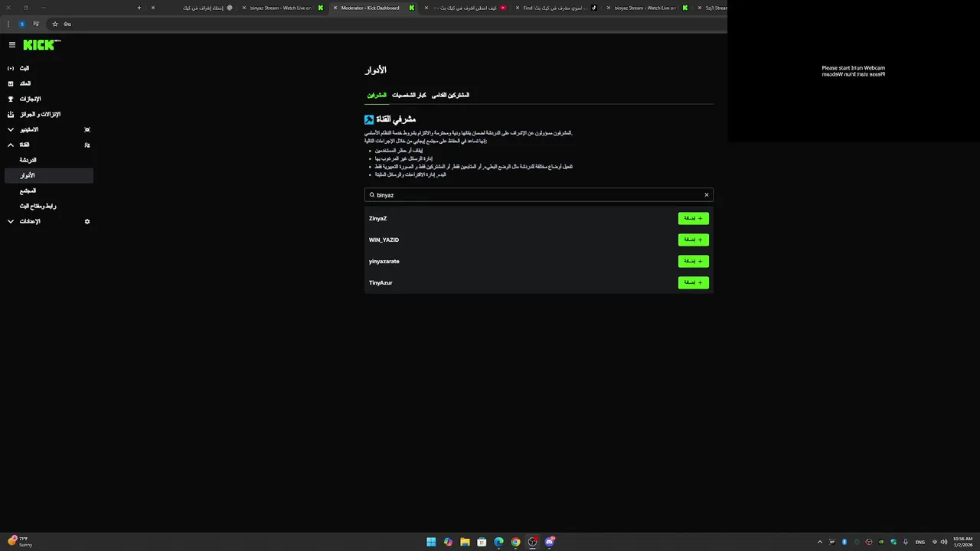Image resolution: width=980 pixels, height=551 pixels.
Task: Click the channel people icon in sidebar
Action: pyautogui.click(x=87, y=145)
